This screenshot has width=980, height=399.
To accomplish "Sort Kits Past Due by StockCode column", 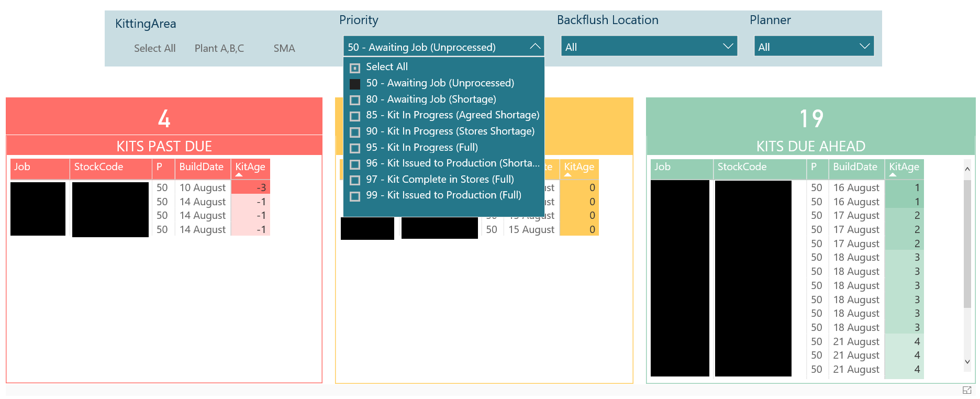I will [111, 169].
